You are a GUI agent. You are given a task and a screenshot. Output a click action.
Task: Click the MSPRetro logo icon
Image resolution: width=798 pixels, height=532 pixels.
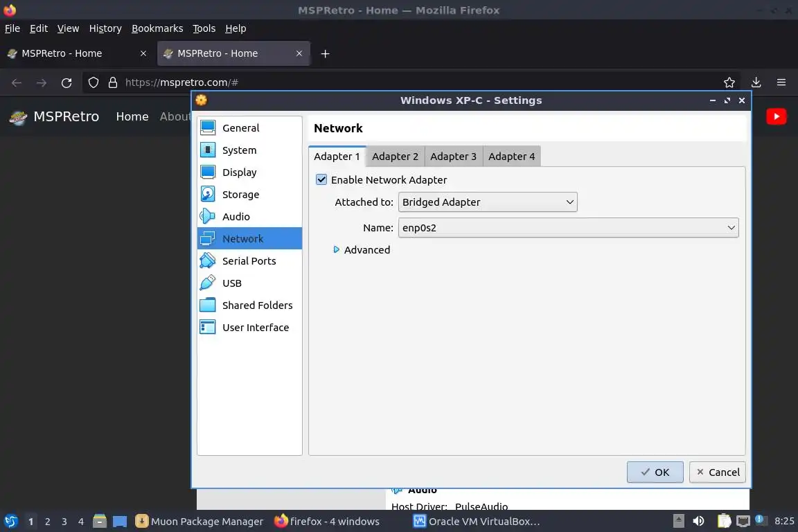click(18, 117)
